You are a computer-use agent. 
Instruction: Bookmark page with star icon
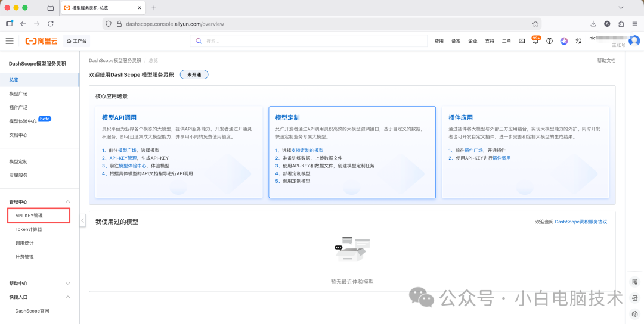535,24
